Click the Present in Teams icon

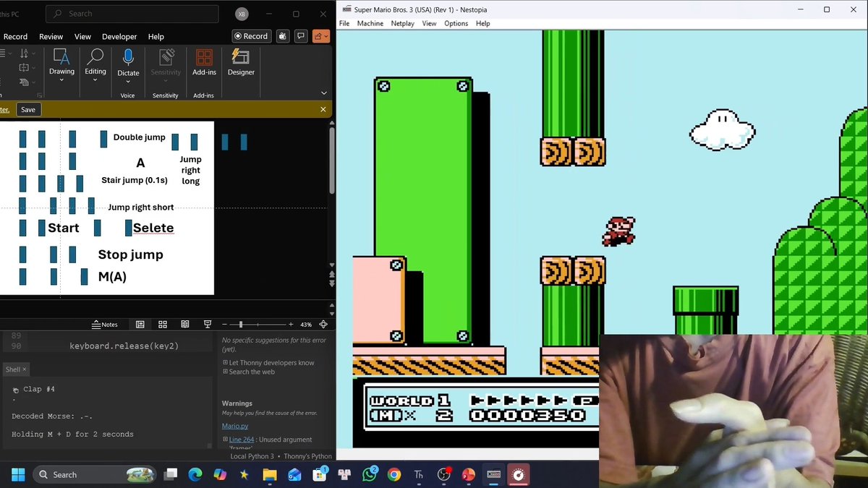coord(282,36)
